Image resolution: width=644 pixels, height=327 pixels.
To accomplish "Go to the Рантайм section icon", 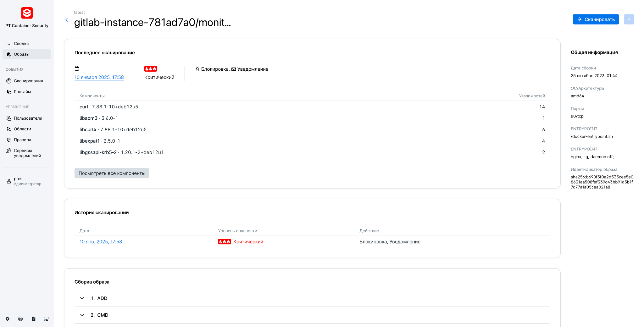I will click(x=9, y=92).
